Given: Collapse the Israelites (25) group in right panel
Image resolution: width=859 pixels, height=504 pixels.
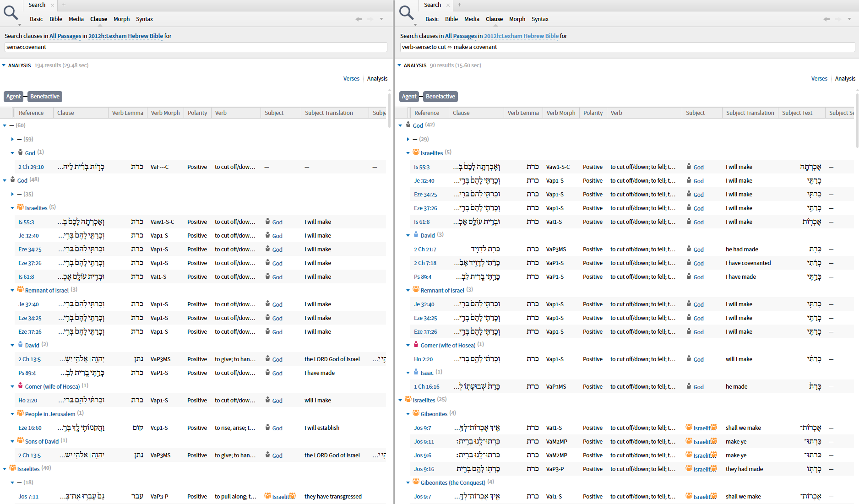Looking at the screenshot, I should pos(400,400).
